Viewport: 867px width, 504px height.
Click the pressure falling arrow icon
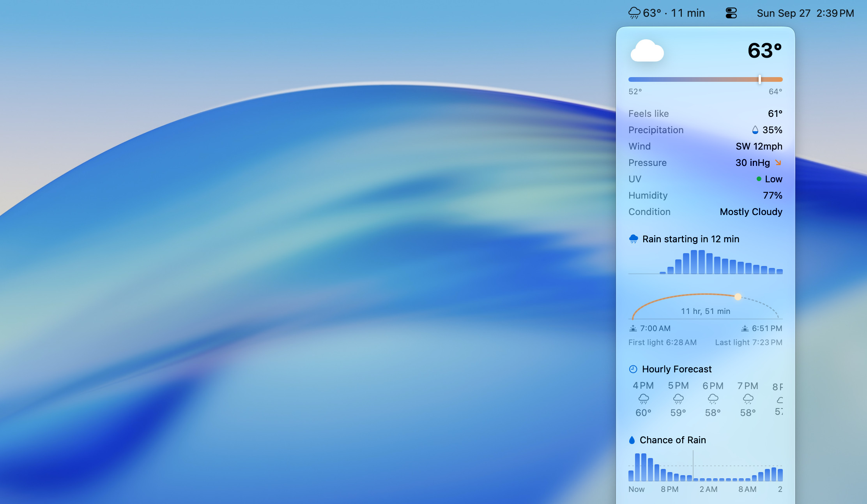tap(778, 162)
